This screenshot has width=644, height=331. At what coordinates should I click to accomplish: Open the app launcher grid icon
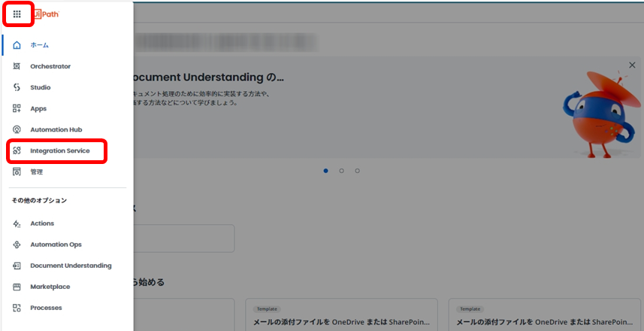(17, 14)
